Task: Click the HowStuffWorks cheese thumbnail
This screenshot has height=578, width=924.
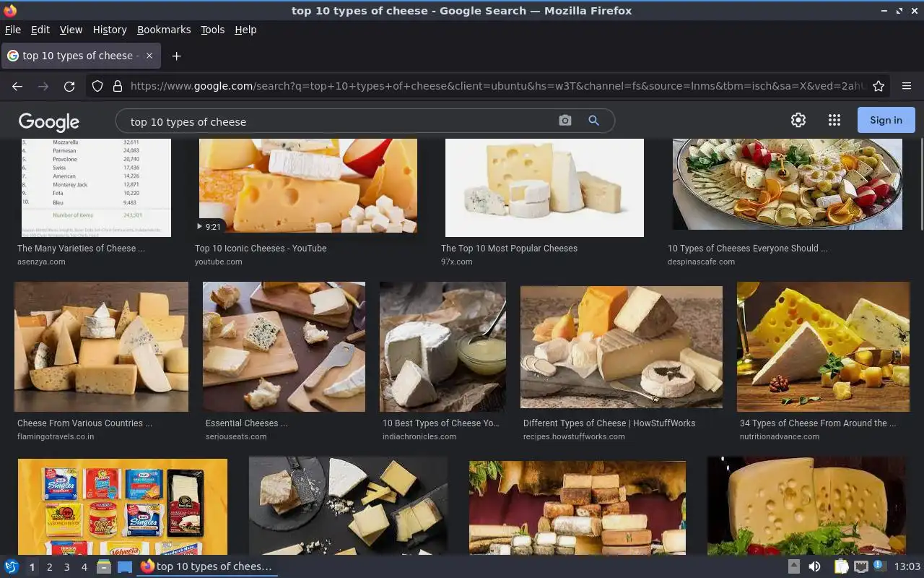Action: 622,347
